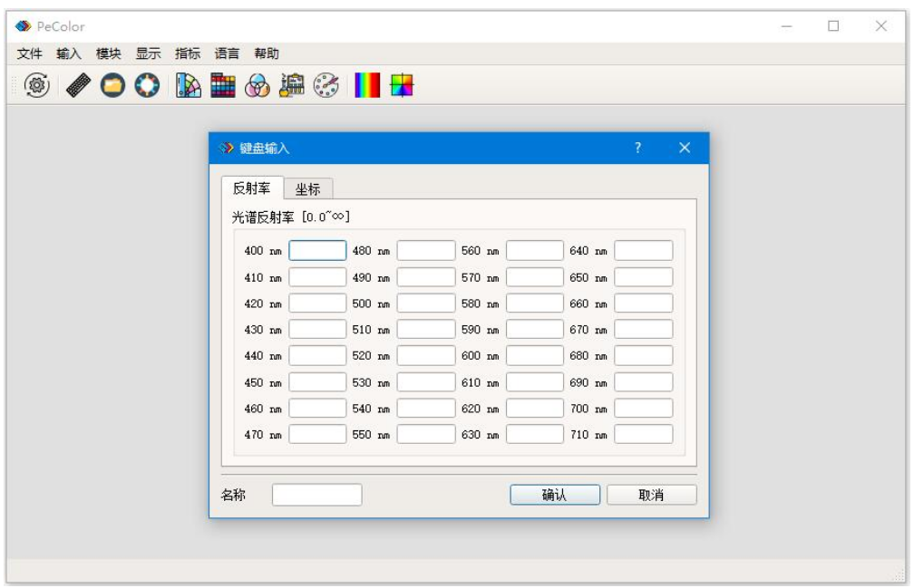Open the 模块 menu
The height and width of the screenshot is (588, 914).
pyautogui.click(x=109, y=53)
